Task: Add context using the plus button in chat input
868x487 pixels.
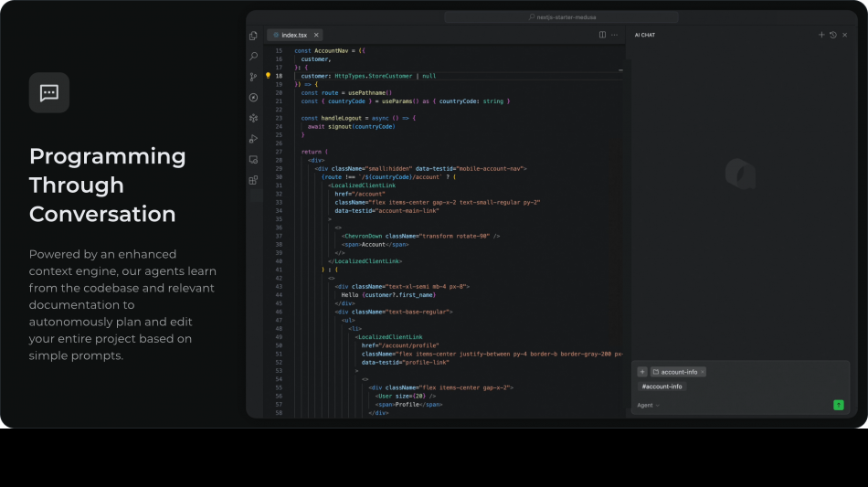Action: click(641, 372)
